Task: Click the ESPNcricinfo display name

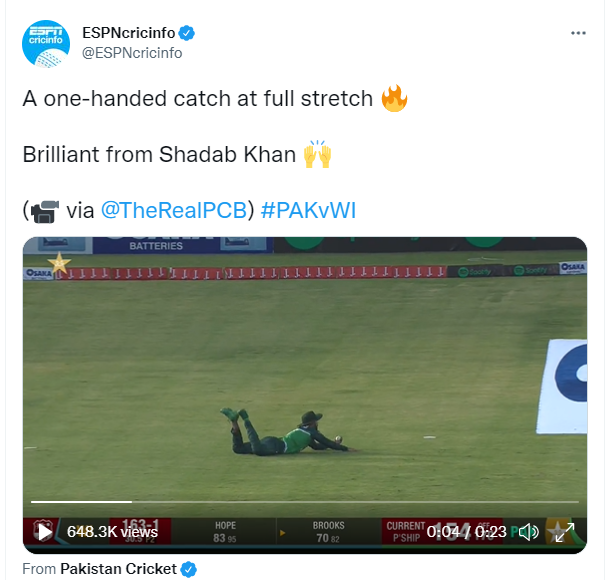Action: pos(129,33)
